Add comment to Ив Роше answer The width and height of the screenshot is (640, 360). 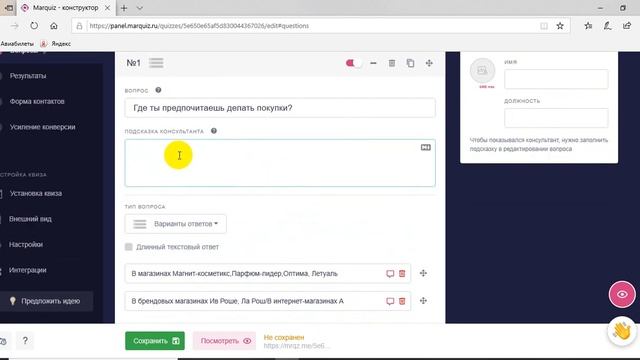390,301
